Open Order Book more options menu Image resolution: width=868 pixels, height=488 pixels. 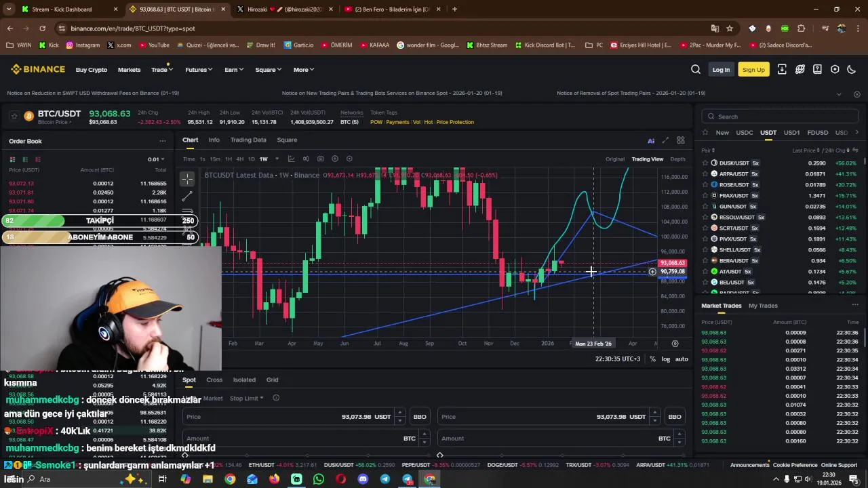tap(162, 141)
